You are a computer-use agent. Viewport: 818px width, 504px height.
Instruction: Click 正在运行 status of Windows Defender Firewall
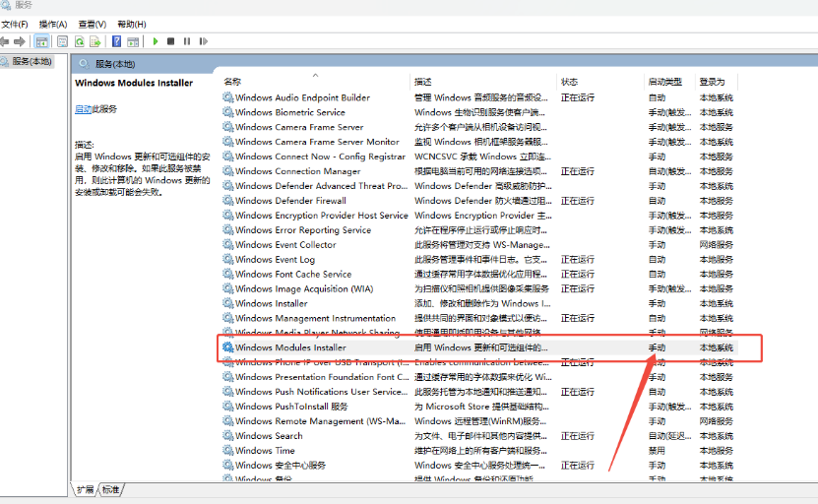pyautogui.click(x=578, y=201)
